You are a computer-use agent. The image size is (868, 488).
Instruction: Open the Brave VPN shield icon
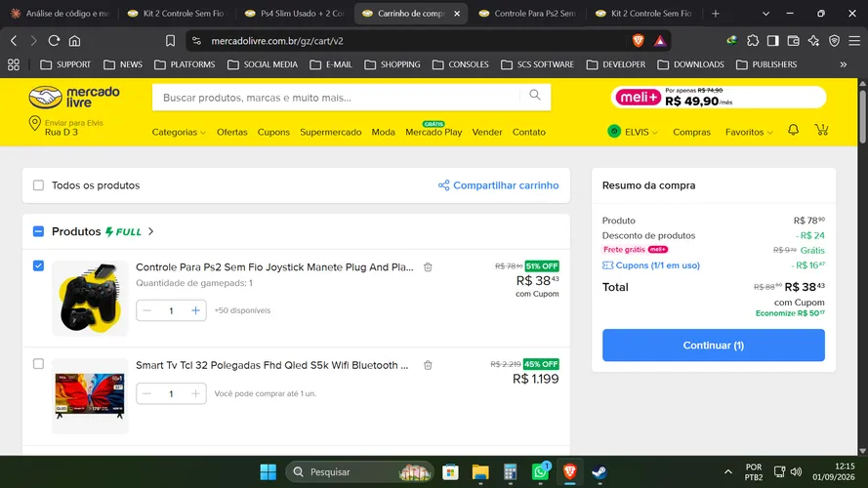tap(834, 40)
